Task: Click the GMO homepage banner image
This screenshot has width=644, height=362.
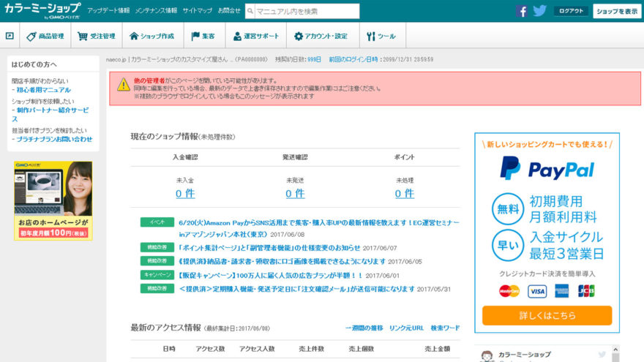Action: tap(53, 200)
